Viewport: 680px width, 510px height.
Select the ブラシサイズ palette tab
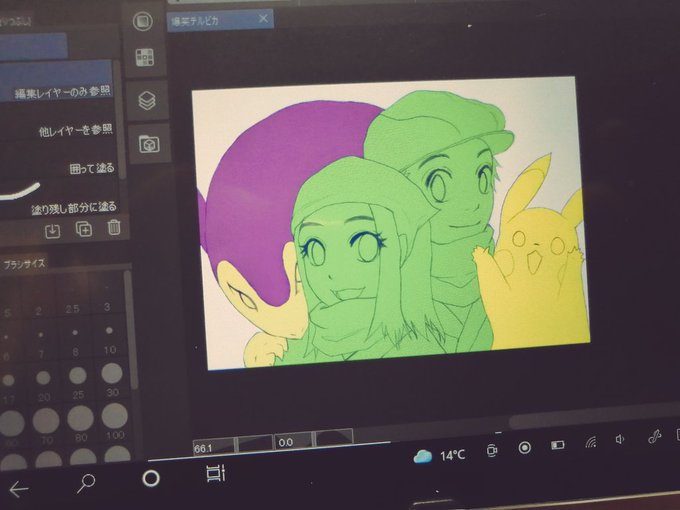coord(24,264)
